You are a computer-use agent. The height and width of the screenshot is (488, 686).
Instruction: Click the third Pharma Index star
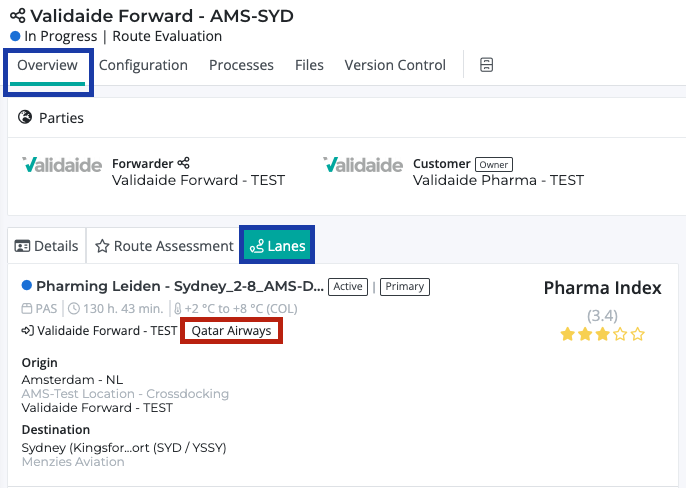(x=602, y=334)
